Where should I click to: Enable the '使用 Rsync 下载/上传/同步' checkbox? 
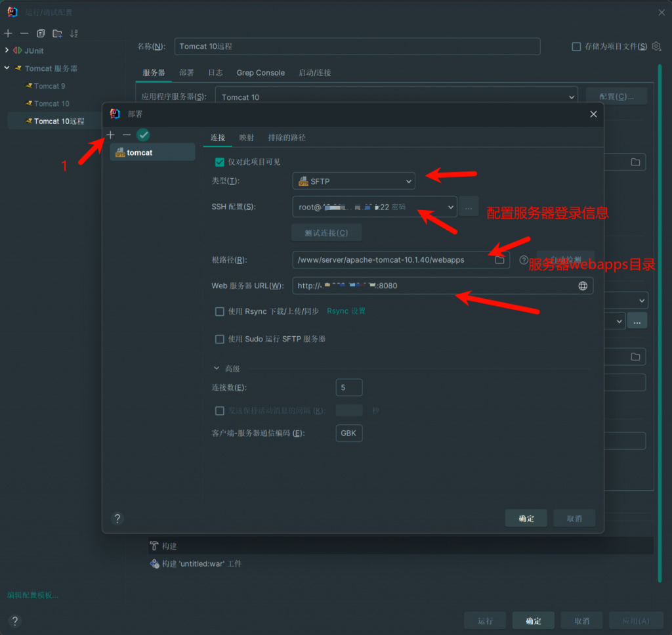[x=220, y=311]
